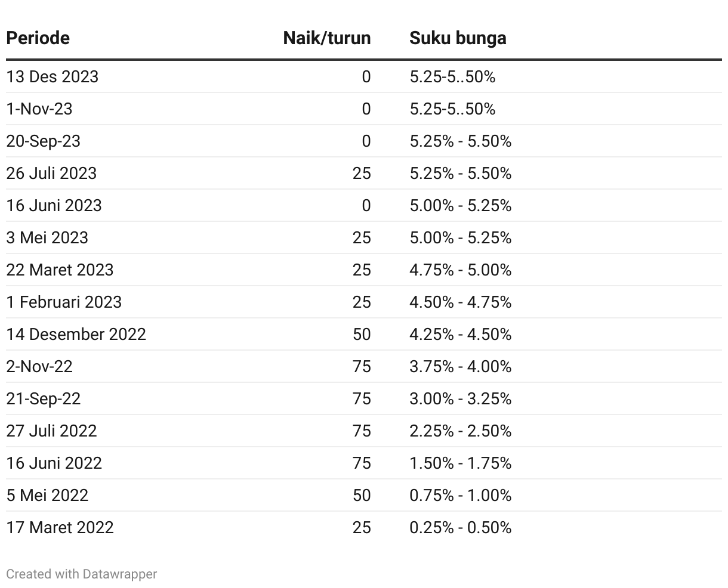Select the 3.00% - 3.25% rate cell

460,399
